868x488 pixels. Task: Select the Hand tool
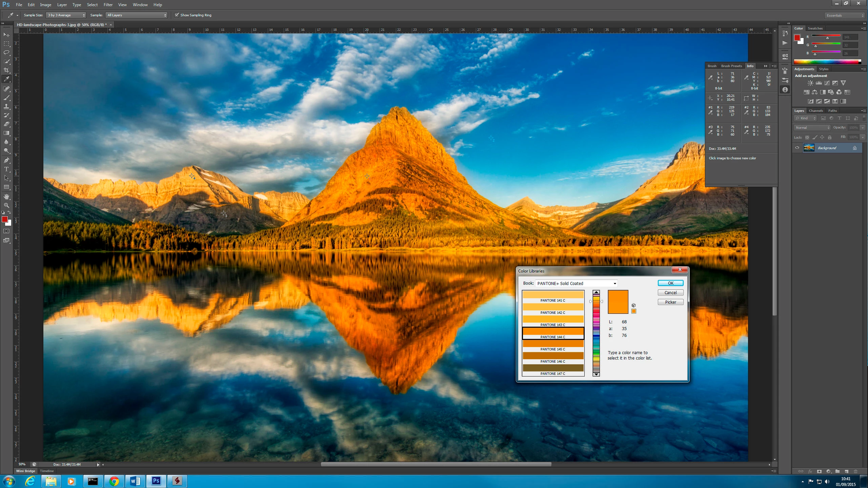tap(6, 197)
